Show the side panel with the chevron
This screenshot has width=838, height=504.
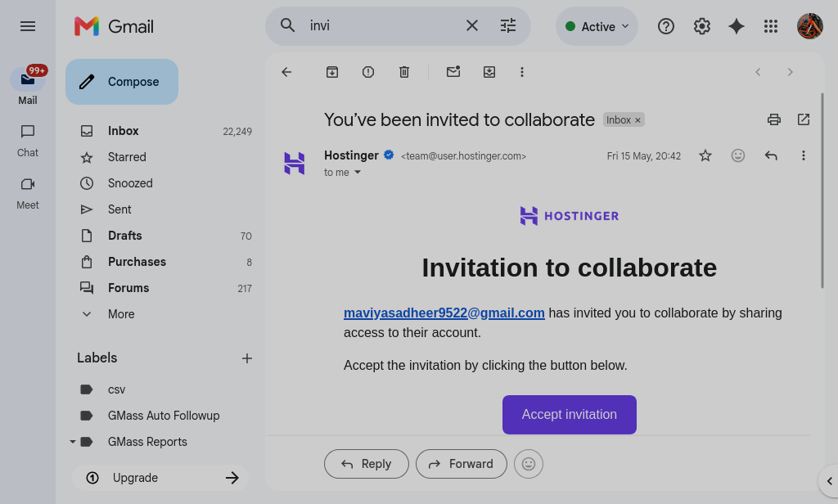coord(829,481)
